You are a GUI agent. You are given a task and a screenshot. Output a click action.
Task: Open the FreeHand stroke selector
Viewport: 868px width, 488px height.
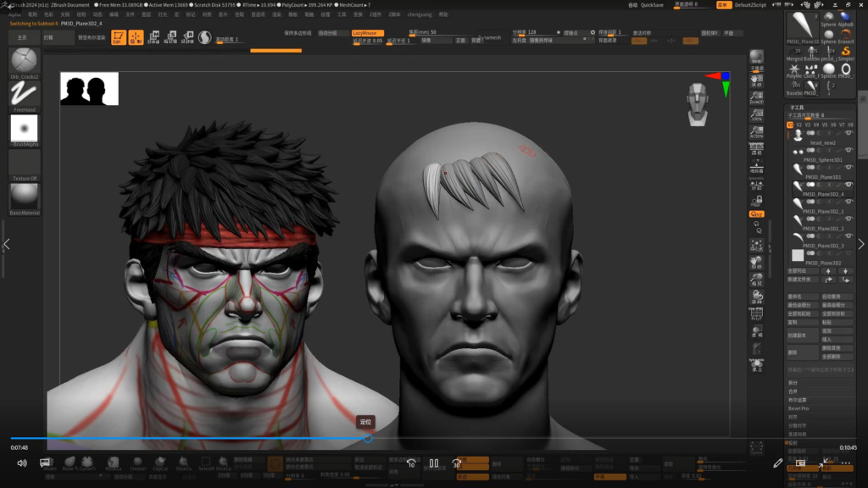(24, 95)
